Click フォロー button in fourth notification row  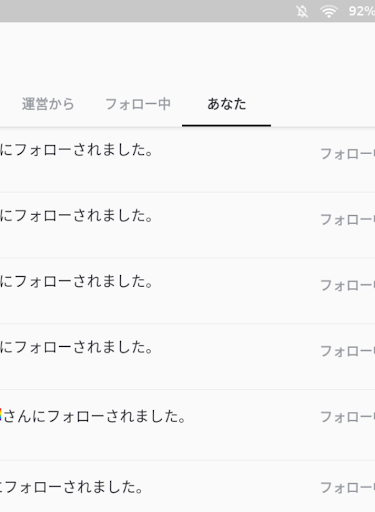click(x=348, y=351)
